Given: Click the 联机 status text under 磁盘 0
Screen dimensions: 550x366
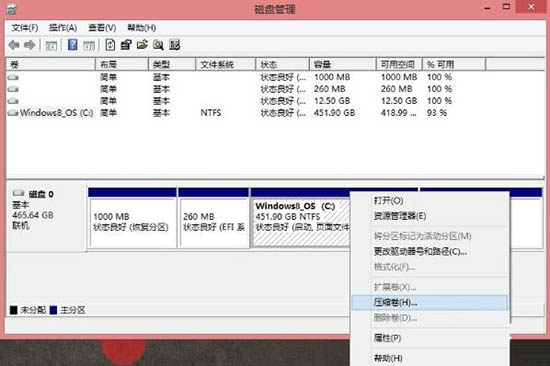Looking at the screenshot, I should click(x=21, y=226).
